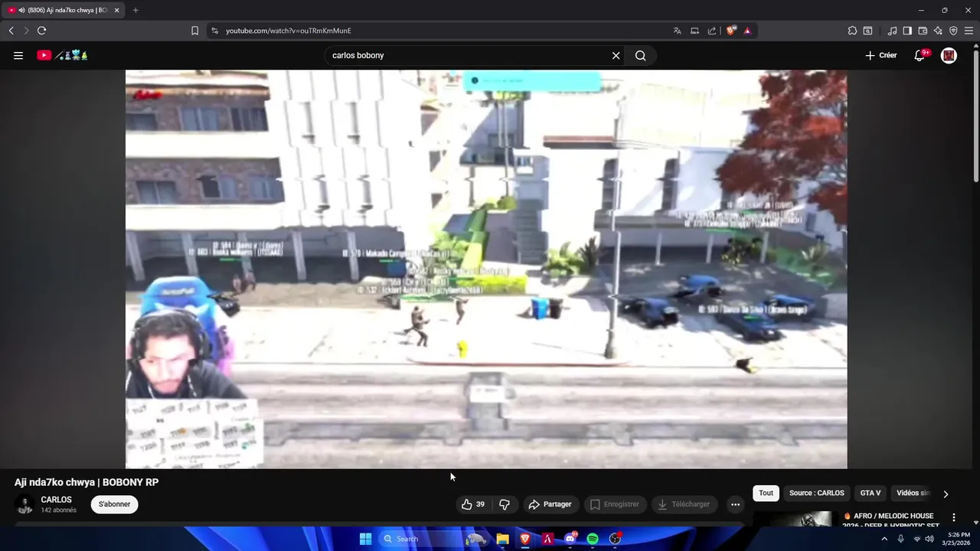The image size is (980, 551).
Task: Open the Brave Wallet icon
Action: click(x=923, y=31)
